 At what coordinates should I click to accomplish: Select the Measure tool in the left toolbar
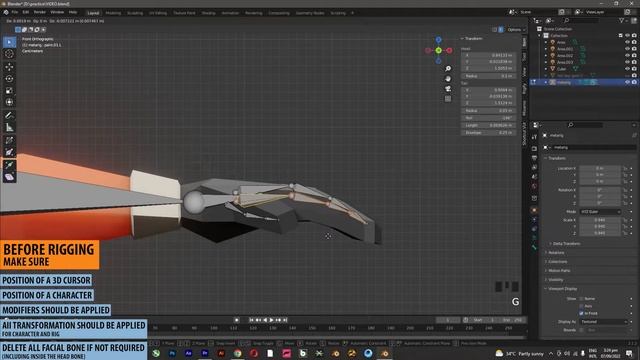9,128
